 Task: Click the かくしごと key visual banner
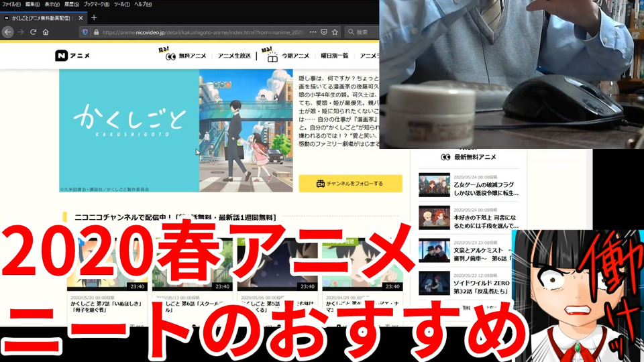(x=176, y=131)
